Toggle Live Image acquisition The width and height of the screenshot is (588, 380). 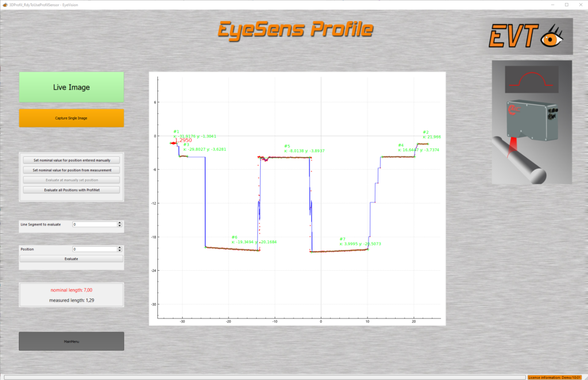pyautogui.click(x=71, y=87)
